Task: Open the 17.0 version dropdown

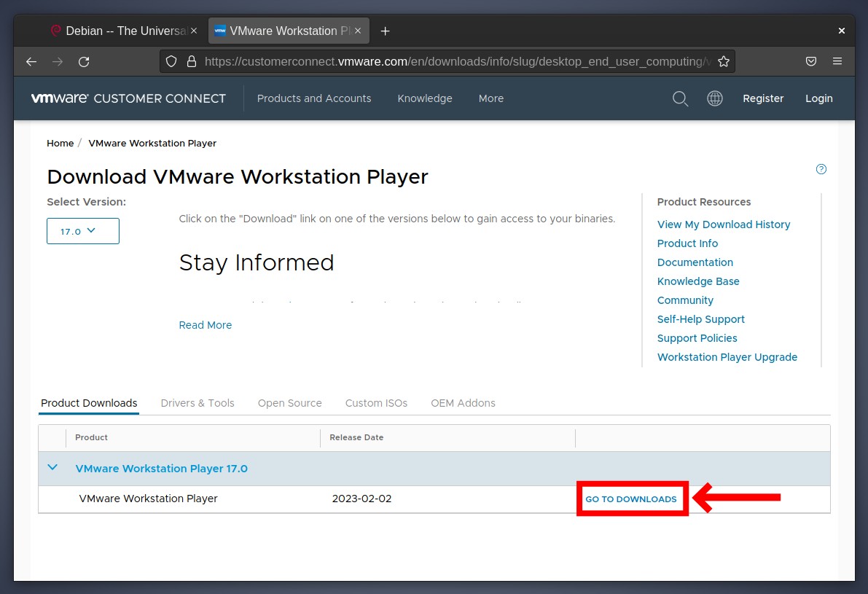Action: point(83,231)
